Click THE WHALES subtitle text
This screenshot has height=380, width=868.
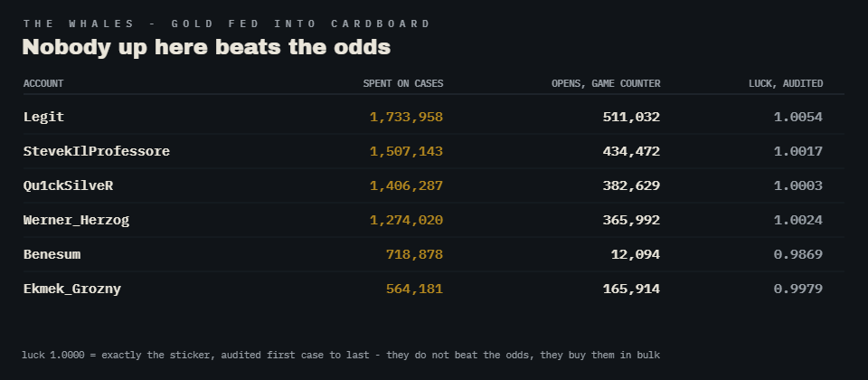[226, 24]
